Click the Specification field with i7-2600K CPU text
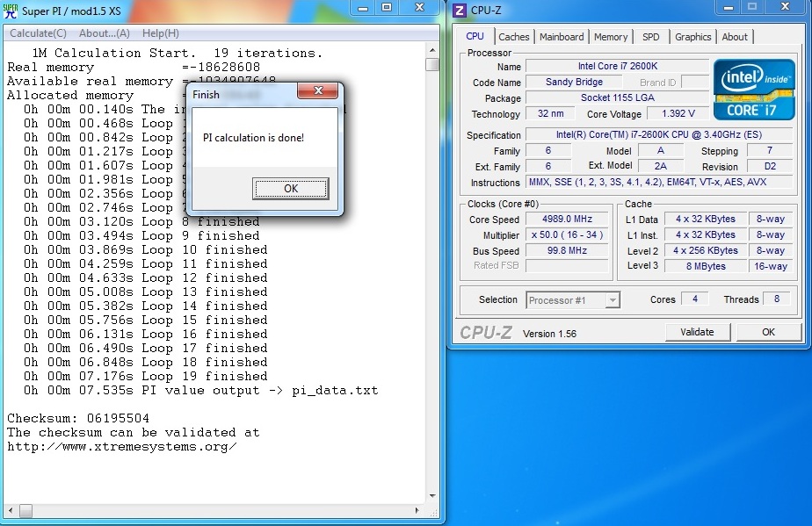812x526 pixels. coord(659,134)
